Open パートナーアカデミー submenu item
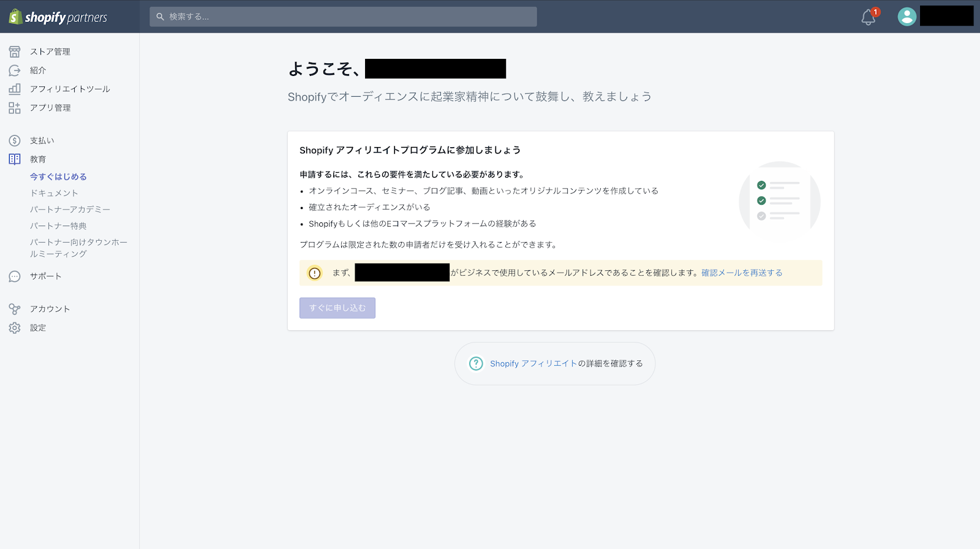This screenshot has width=980, height=549. coord(70,210)
